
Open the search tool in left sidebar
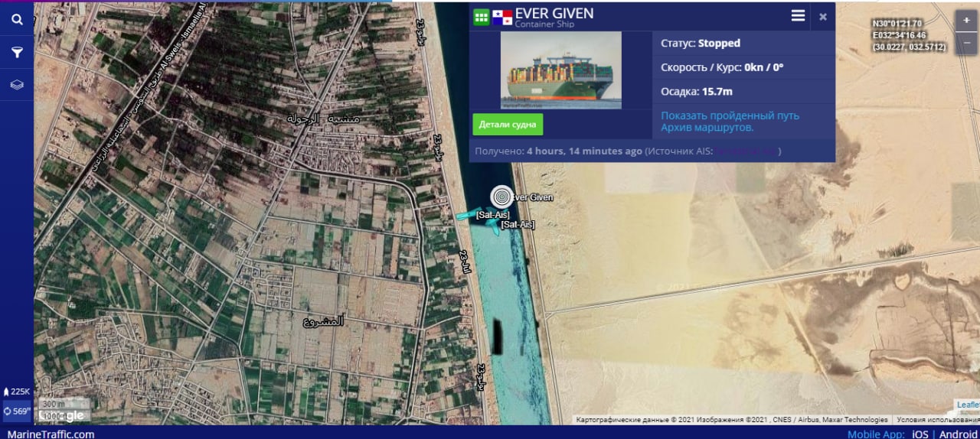[17, 20]
